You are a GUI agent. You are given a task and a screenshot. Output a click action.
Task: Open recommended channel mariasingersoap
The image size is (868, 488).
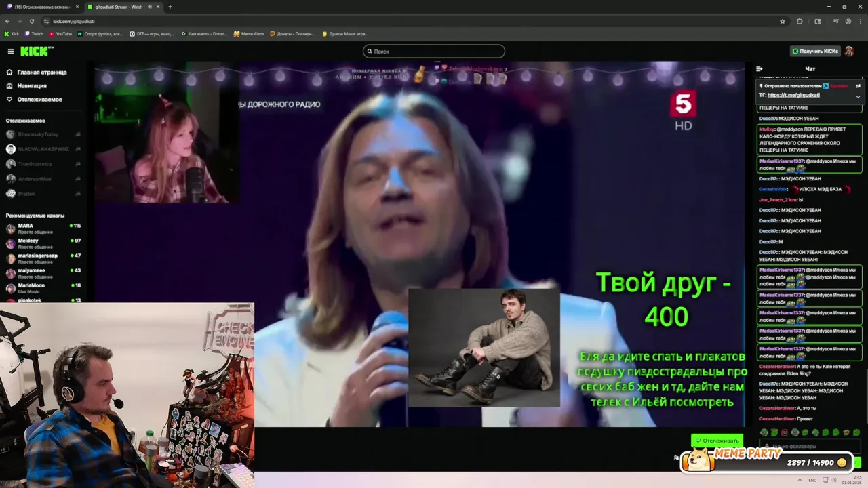pos(43,258)
